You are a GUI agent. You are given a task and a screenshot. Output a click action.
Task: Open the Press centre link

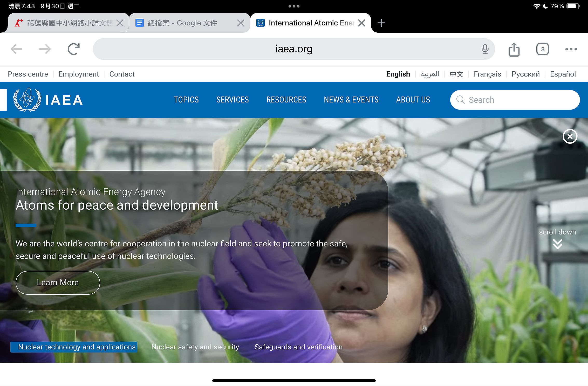28,74
